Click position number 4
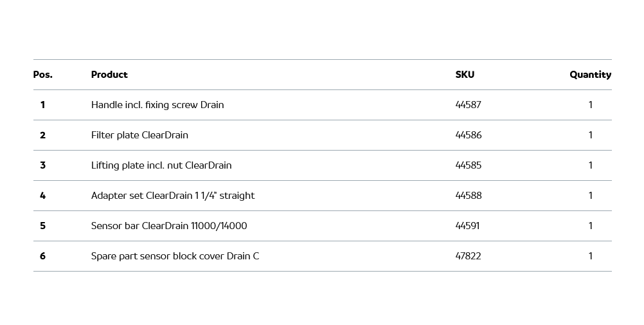The image size is (644, 325). click(x=42, y=196)
